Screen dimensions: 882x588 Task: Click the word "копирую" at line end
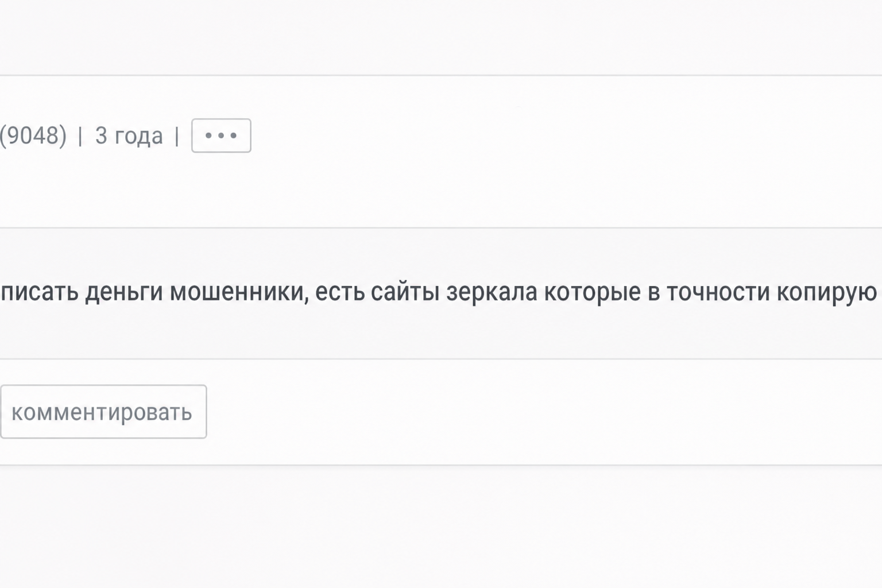point(827,293)
